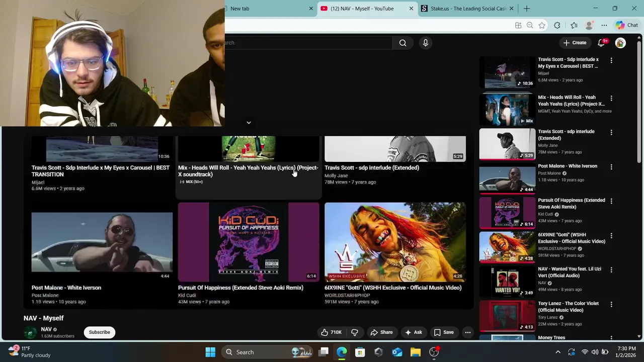Screen dimensions: 644x362
Task: Open OBS Studio taskbar icon
Action: tap(434, 352)
